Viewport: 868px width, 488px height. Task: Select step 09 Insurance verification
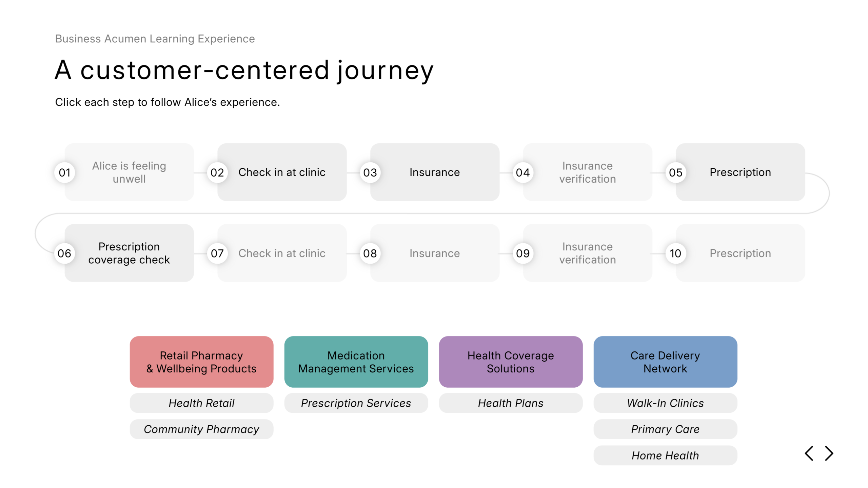click(x=587, y=253)
